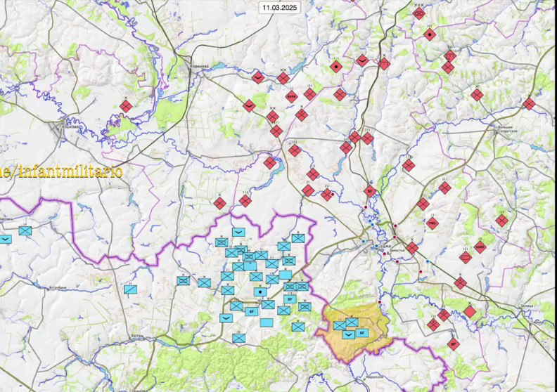Select the blue SF marker inside yellow zone
The image size is (557, 392).
click(362, 332)
